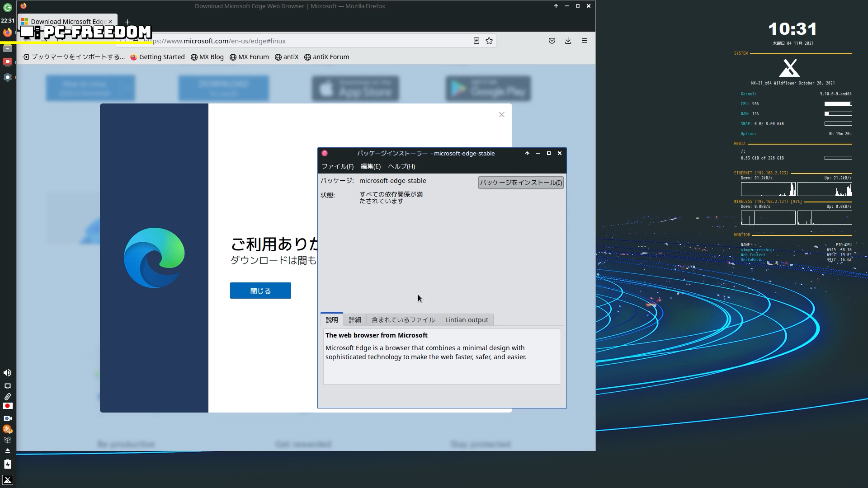Open the ファイル(F) menu
Image resolution: width=868 pixels, height=488 pixels.
click(337, 166)
